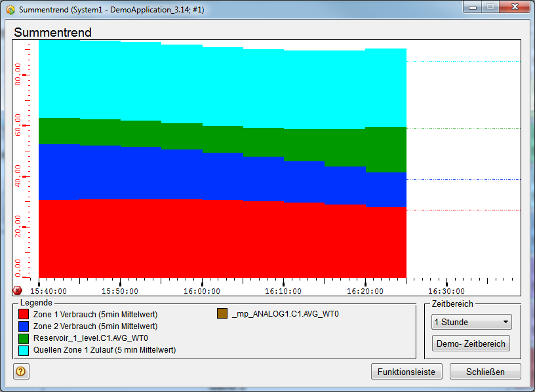Select legend entry 'Zone 2 Verbrauch (5min Mittelwert)'
The height and width of the screenshot is (392, 535).
(95, 326)
